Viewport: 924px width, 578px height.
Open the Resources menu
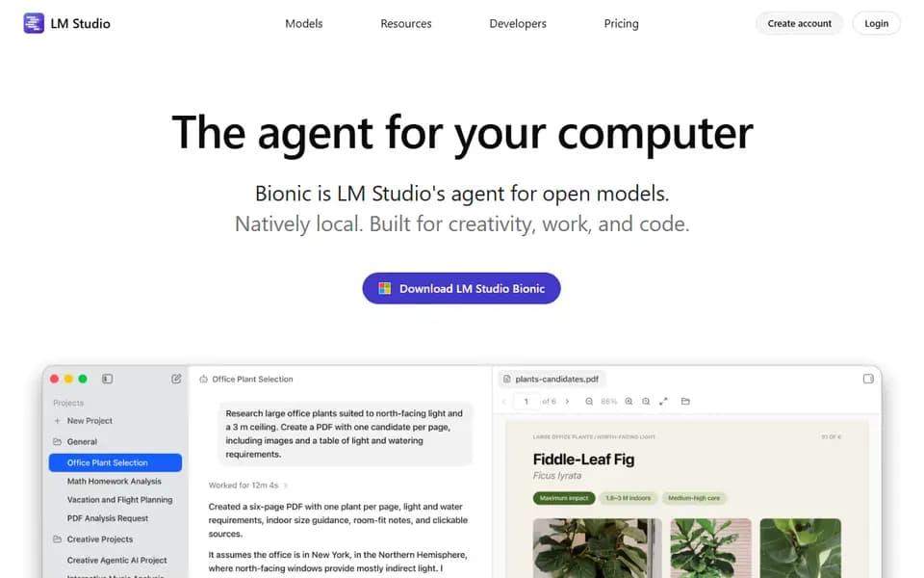[x=406, y=23]
